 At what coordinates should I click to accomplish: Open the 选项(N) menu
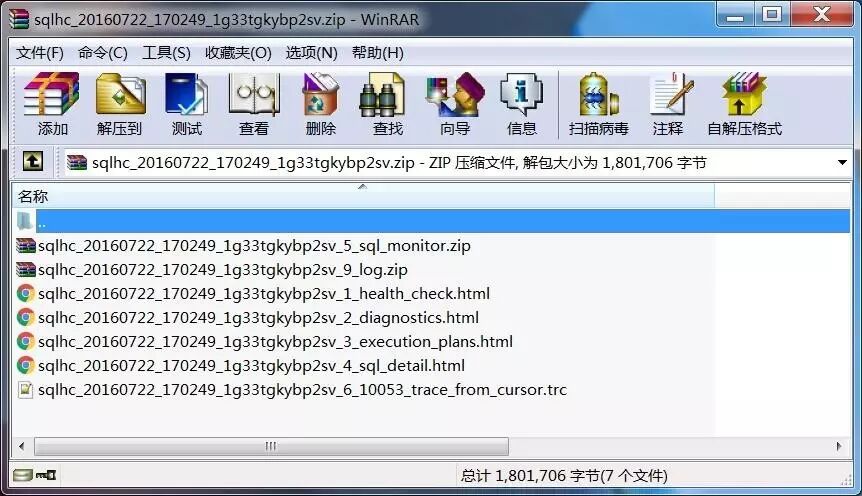click(x=311, y=53)
